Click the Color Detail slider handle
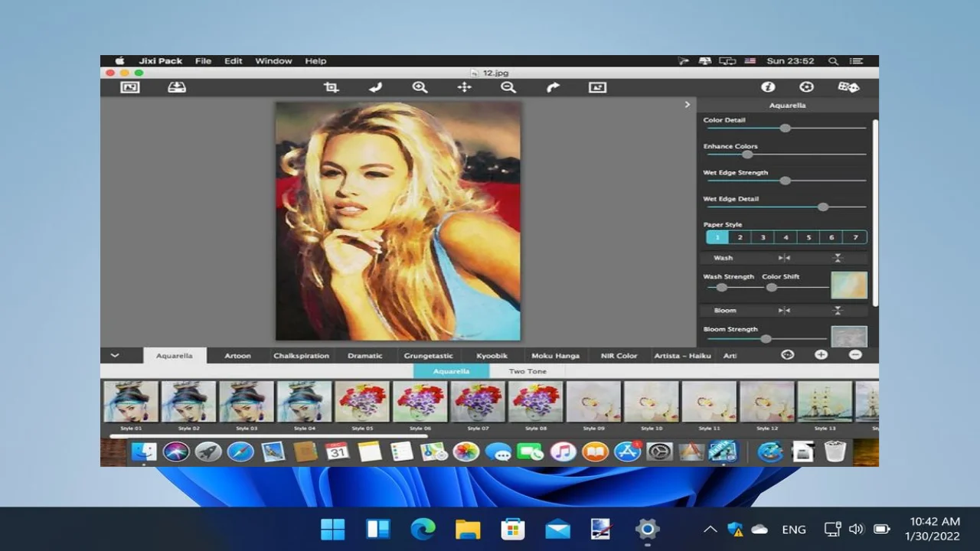The height and width of the screenshot is (551, 980). [x=785, y=129]
